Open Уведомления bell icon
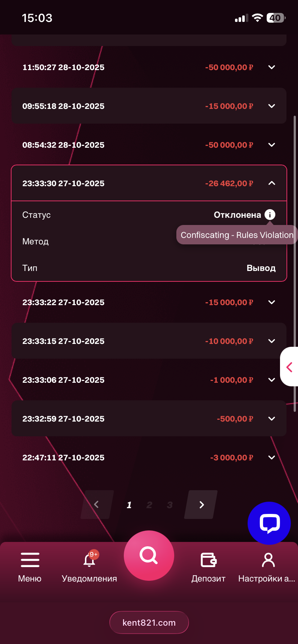Screen dimensions: 298x644 [89, 560]
